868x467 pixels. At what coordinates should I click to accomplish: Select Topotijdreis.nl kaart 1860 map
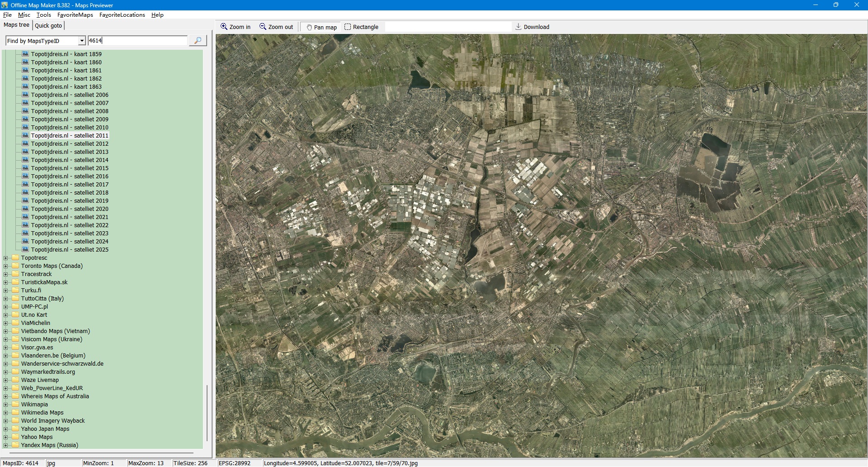pyautogui.click(x=66, y=62)
